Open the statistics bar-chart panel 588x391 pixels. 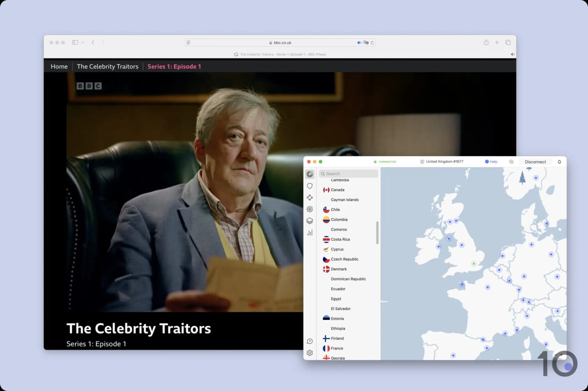pos(310,232)
